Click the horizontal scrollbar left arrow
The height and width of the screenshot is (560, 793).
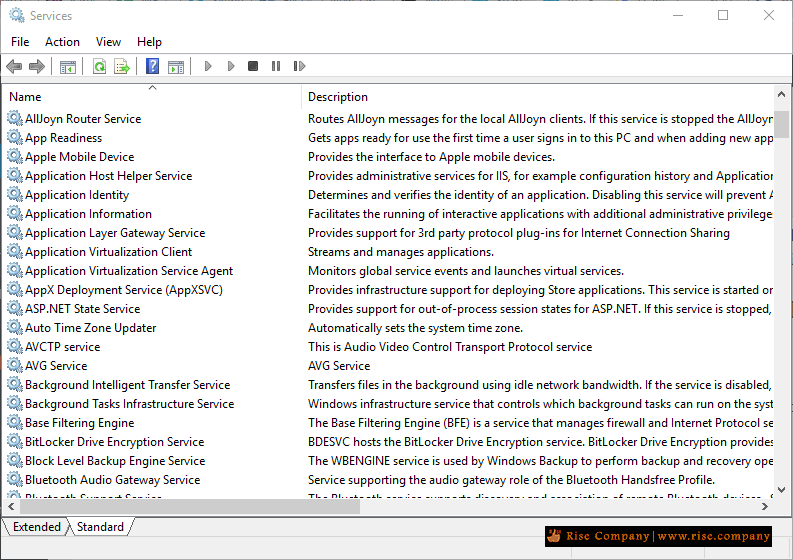click(x=11, y=506)
